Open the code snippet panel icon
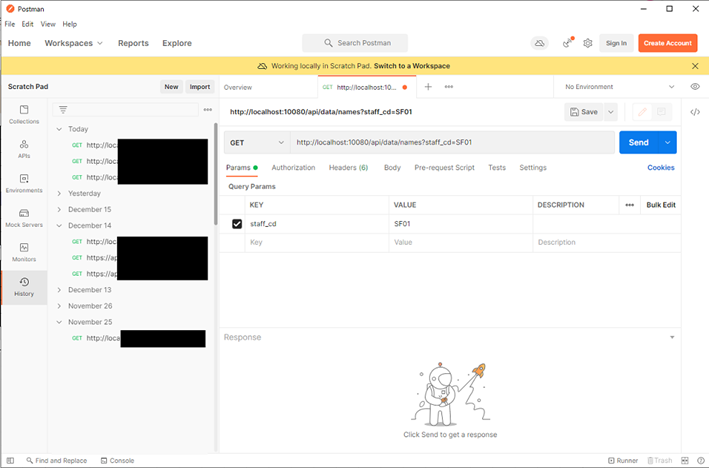The width and height of the screenshot is (709, 468). coord(696,112)
